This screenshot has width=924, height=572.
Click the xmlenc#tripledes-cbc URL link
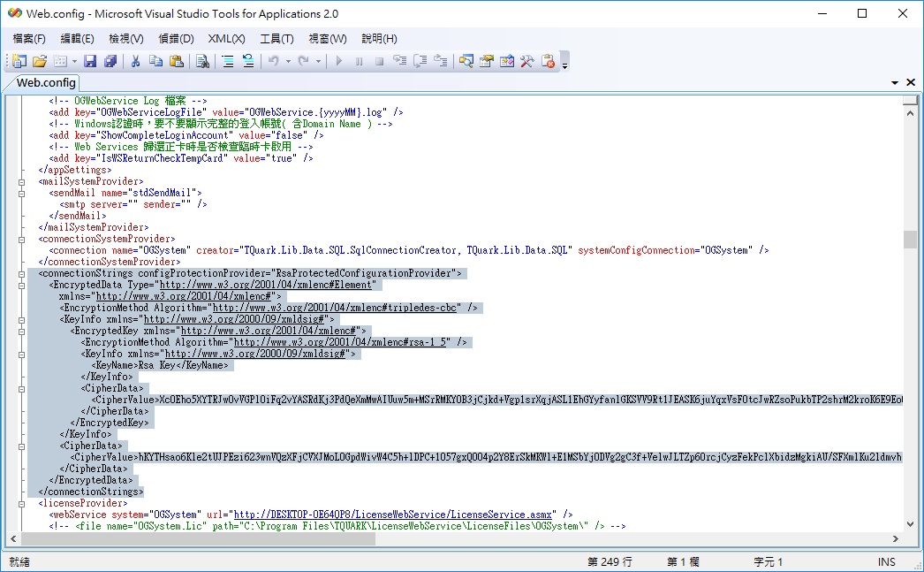click(335, 308)
